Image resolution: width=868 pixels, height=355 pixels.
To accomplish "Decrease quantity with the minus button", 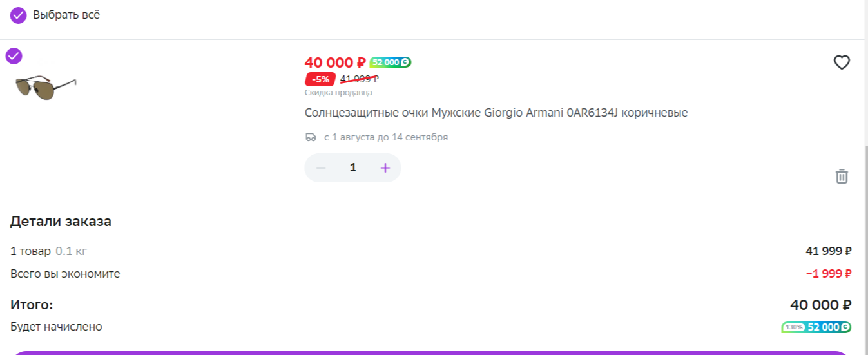I will (321, 168).
